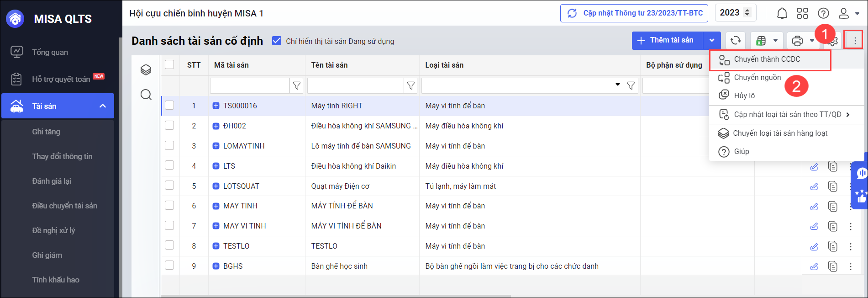Click the refresh list icon

tap(735, 41)
